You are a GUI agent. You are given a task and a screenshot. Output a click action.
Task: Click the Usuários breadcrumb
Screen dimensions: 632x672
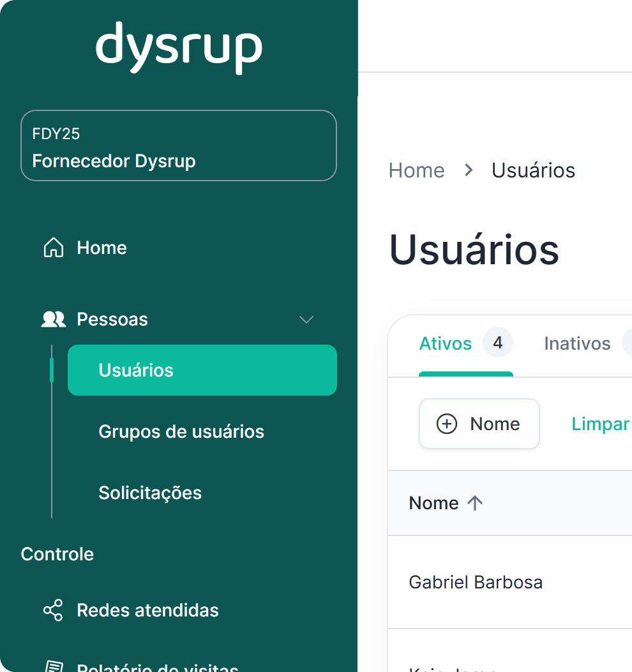point(534,170)
